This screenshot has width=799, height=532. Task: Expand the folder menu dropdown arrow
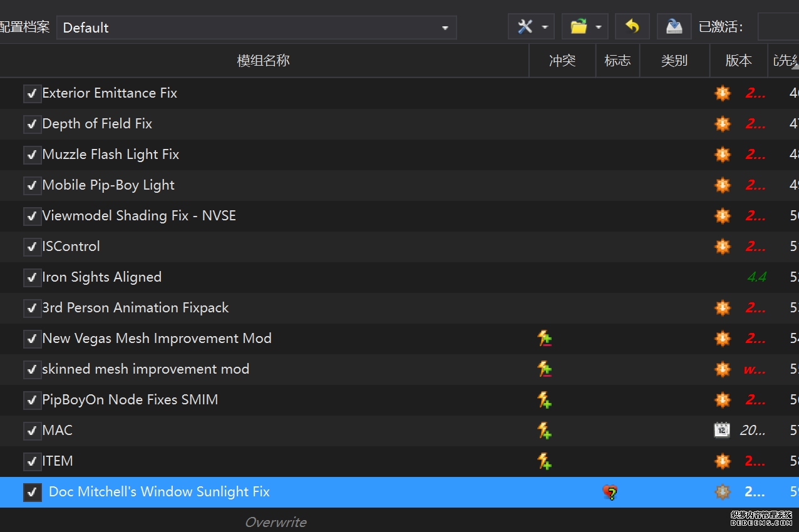pos(599,28)
